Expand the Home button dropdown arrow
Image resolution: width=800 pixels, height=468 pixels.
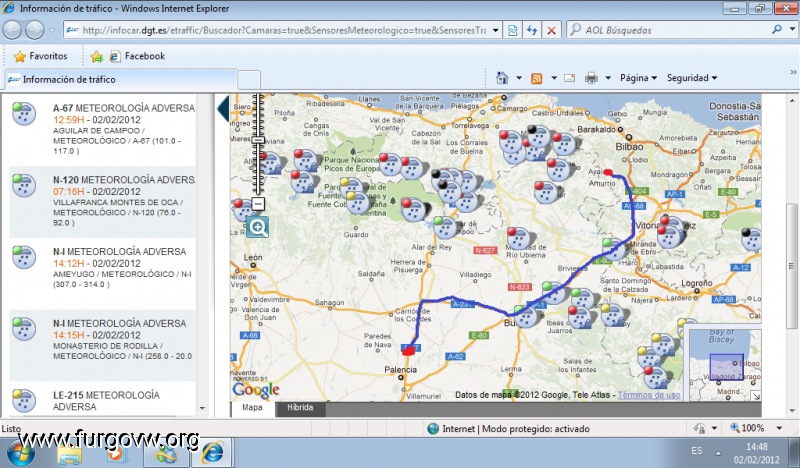tap(519, 78)
